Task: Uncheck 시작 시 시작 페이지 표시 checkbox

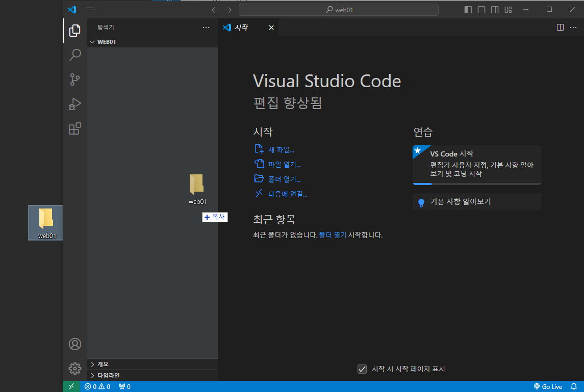Action: pyautogui.click(x=362, y=369)
